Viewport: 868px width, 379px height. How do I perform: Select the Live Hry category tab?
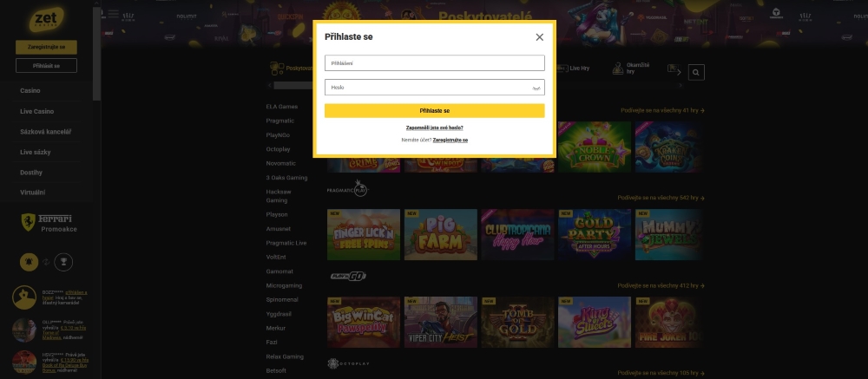pos(573,69)
